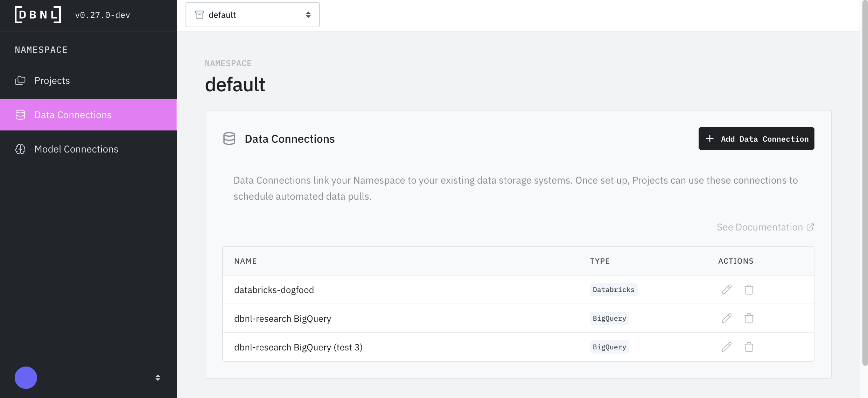Screen dimensions: 868x398
Task: Click the Databricks type badge
Action: 613,290
